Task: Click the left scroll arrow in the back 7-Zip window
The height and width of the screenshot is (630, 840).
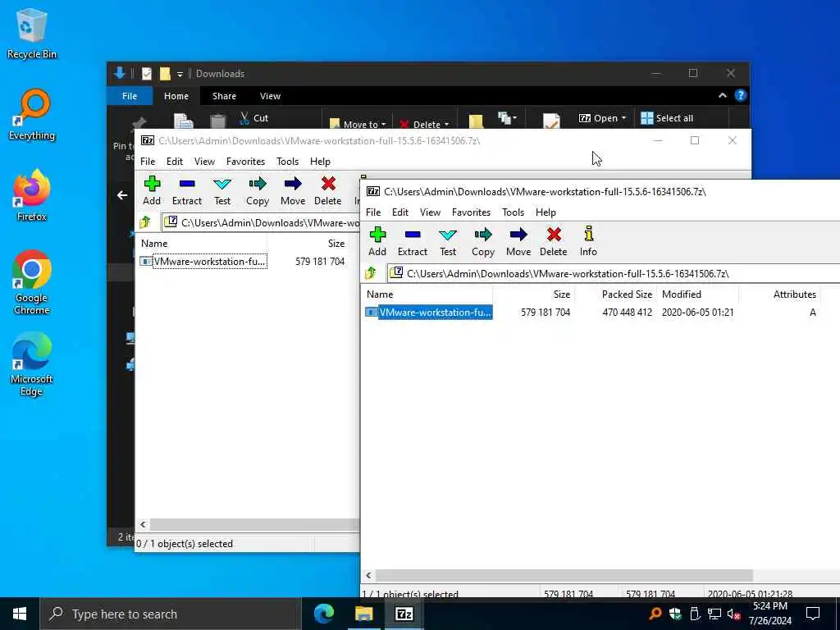Action: [x=143, y=524]
